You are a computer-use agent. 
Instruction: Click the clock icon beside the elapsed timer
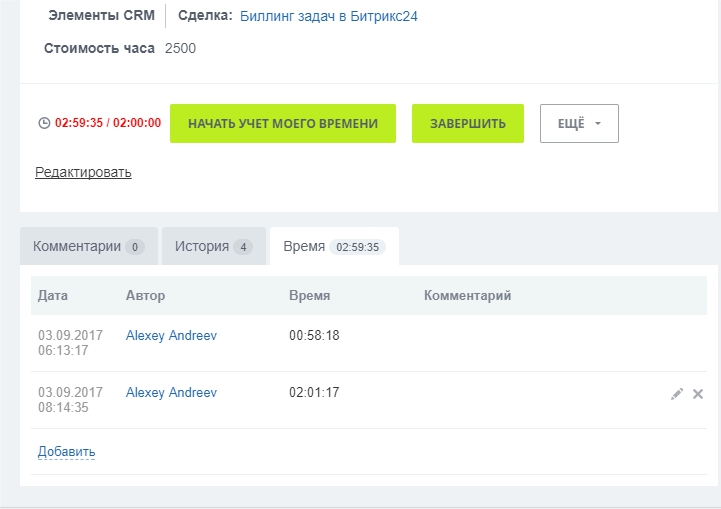[x=43, y=123]
